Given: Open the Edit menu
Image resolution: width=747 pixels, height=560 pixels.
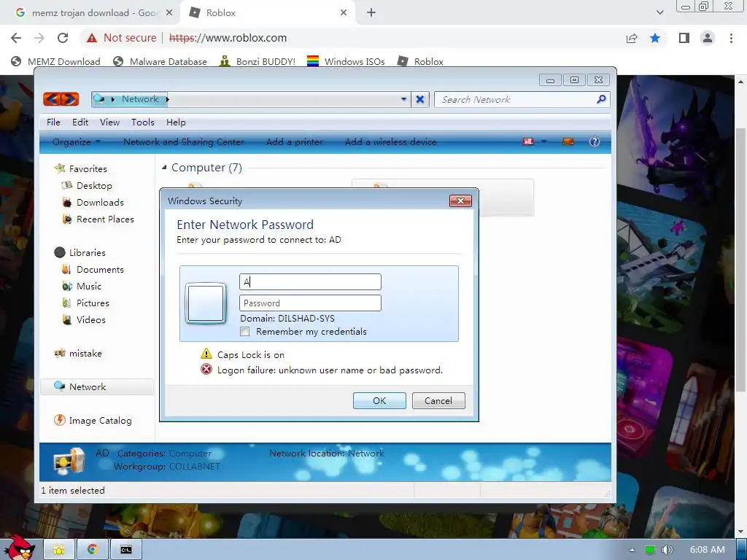Looking at the screenshot, I should tap(80, 122).
